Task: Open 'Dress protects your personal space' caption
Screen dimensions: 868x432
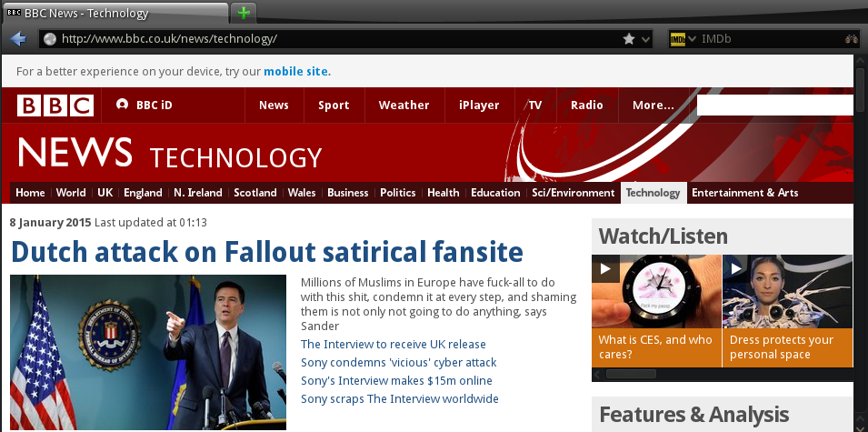Action: [781, 347]
